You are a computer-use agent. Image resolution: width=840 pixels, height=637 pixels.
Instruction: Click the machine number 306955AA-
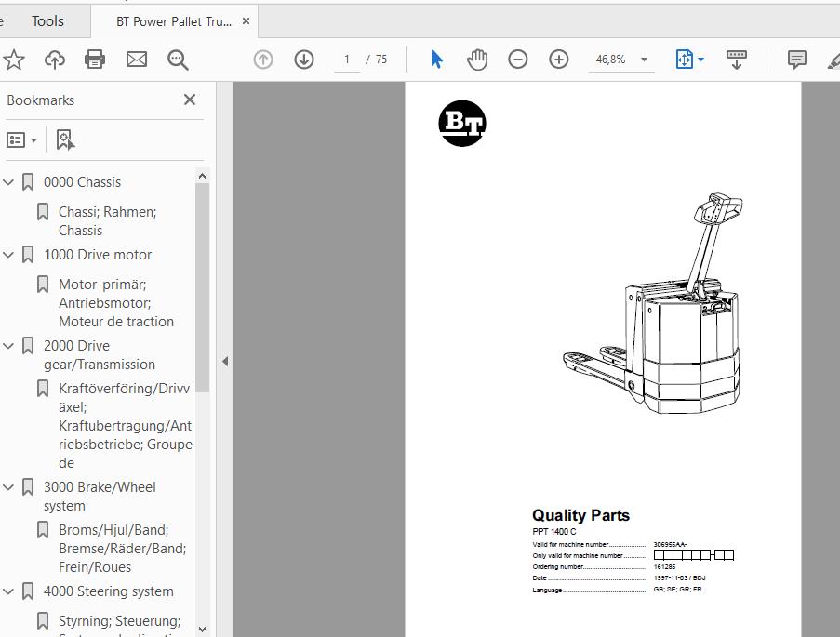(670, 544)
